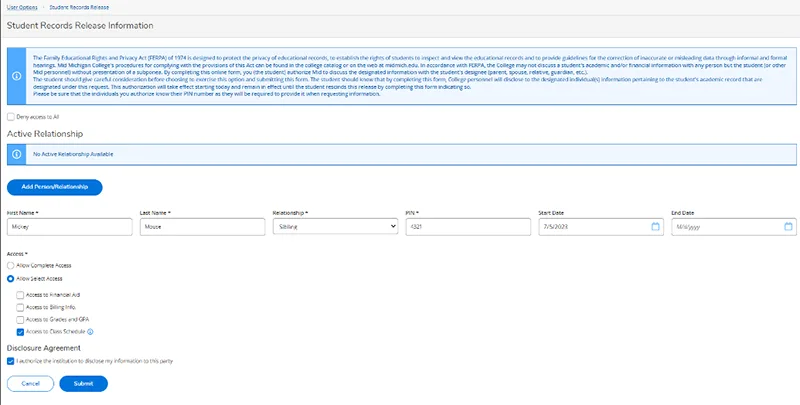800x405 pixels.
Task: Enable Access to Billing Info checkbox
Action: pos(20,308)
